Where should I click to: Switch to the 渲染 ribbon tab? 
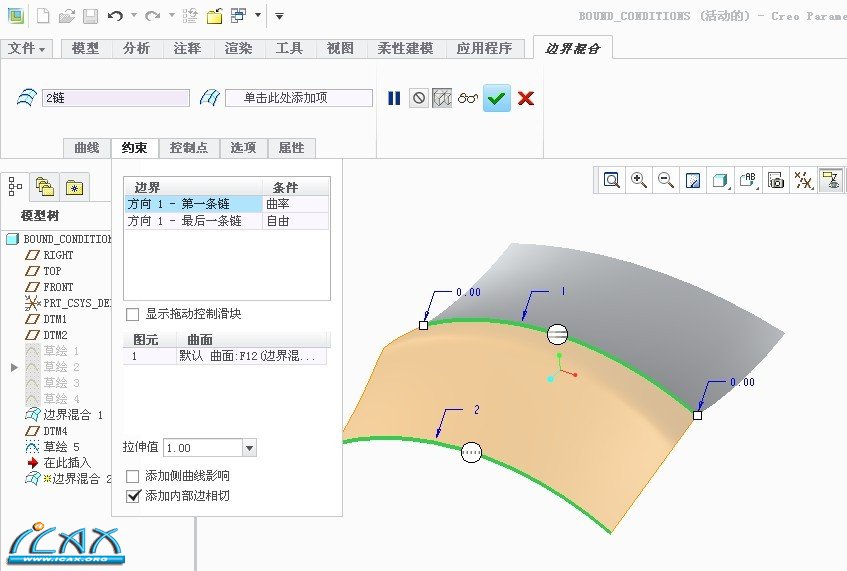(238, 49)
